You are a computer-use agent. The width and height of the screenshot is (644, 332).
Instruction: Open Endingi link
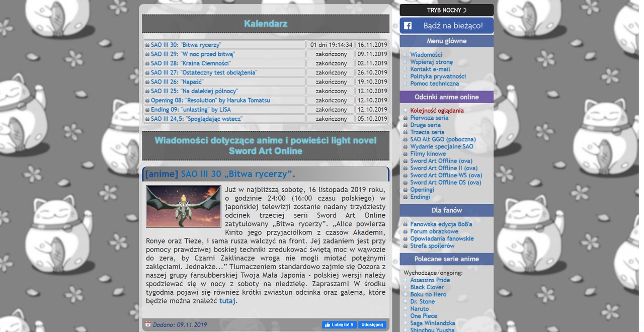pyautogui.click(x=420, y=197)
